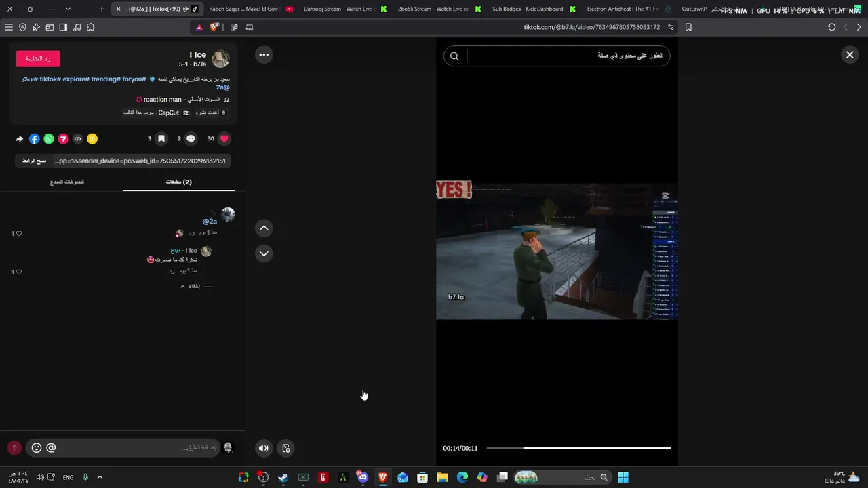
Task: Open the Brave Shields lion icon
Action: pyautogui.click(x=214, y=27)
